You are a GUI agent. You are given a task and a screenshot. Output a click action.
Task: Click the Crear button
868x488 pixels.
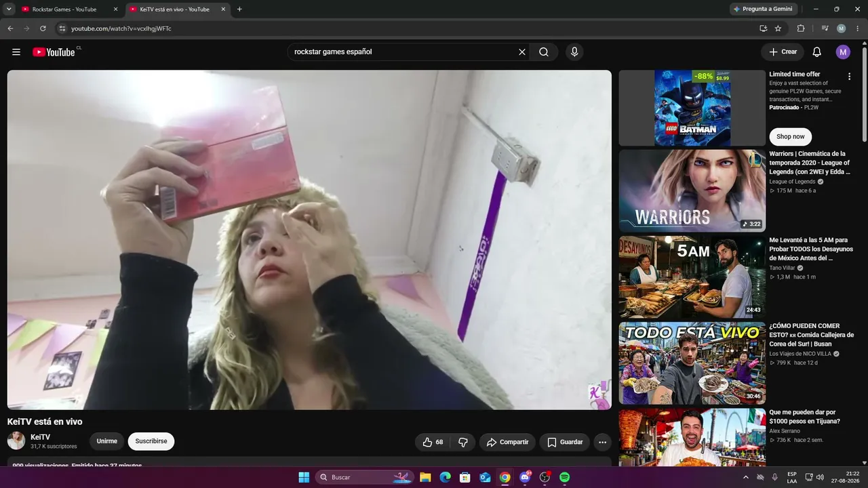783,52
